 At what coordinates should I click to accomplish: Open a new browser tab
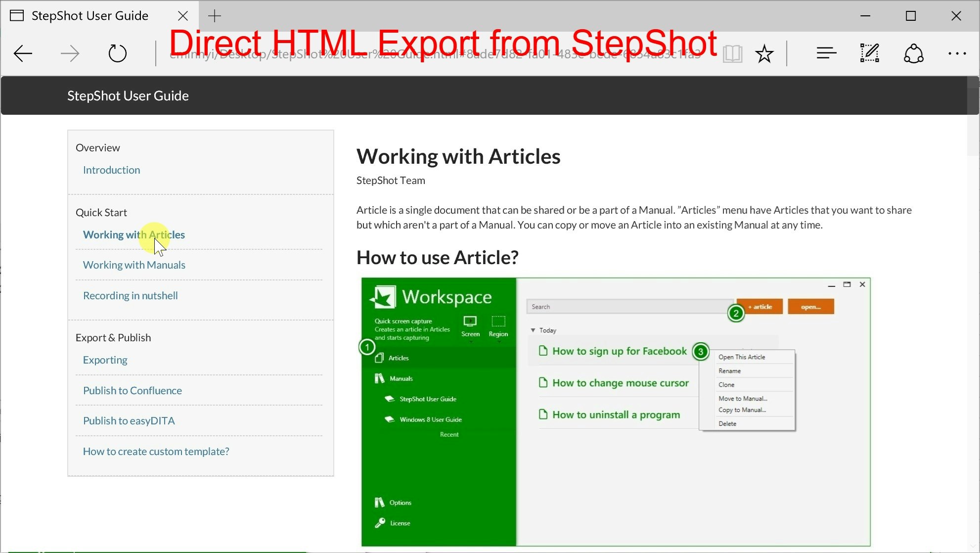coord(215,16)
